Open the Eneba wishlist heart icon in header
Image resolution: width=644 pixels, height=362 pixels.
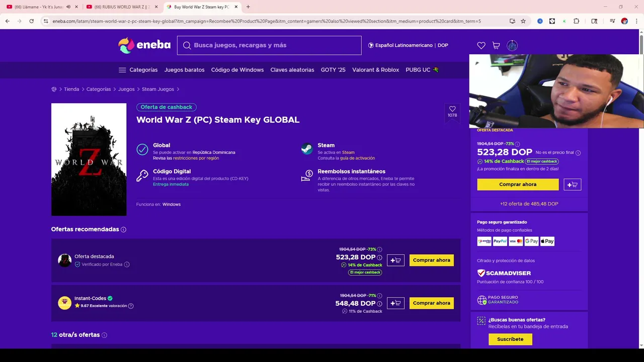481,45
